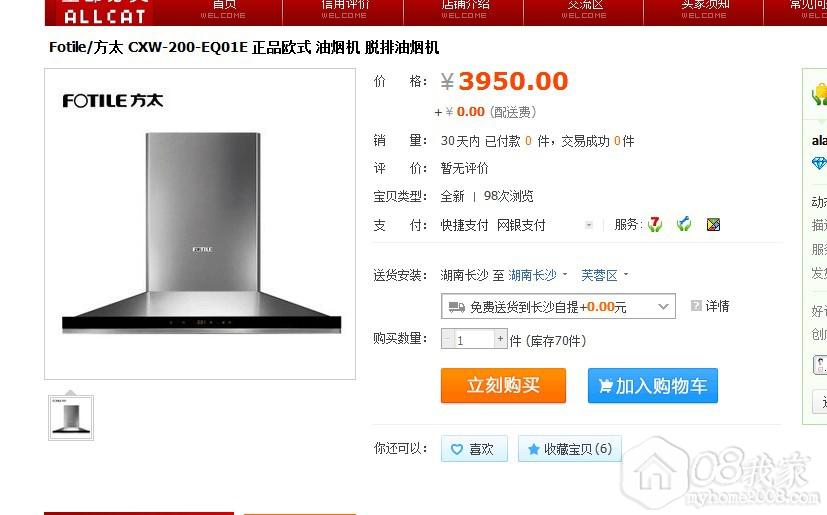This screenshot has height=515, width=827.
Task: Expand the 湖南长沙 destination city dropdown
Action: [x=537, y=275]
